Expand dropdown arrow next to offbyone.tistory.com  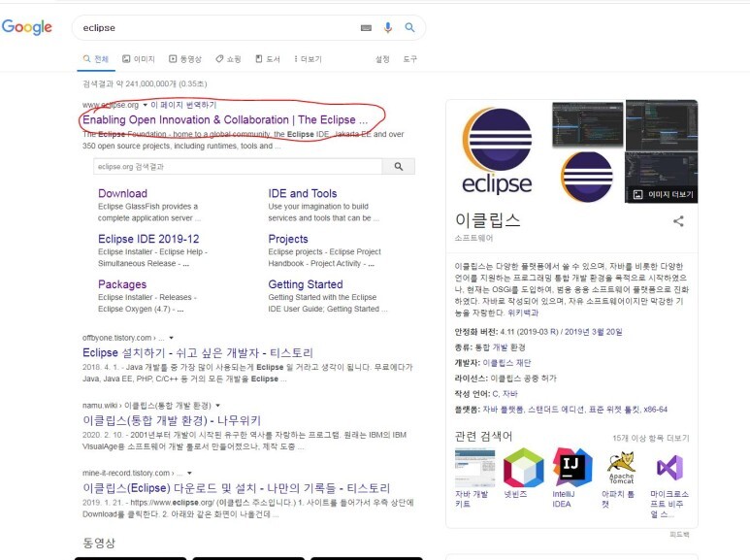171,338
